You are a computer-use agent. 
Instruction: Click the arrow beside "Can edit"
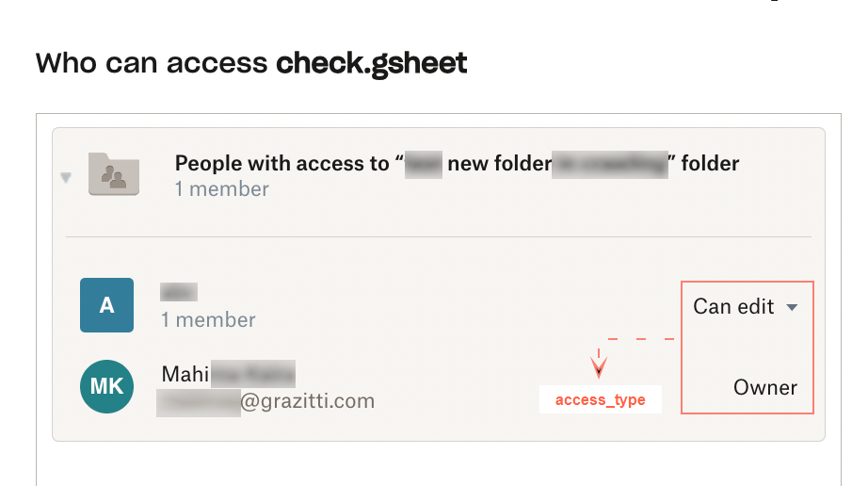[792, 308]
